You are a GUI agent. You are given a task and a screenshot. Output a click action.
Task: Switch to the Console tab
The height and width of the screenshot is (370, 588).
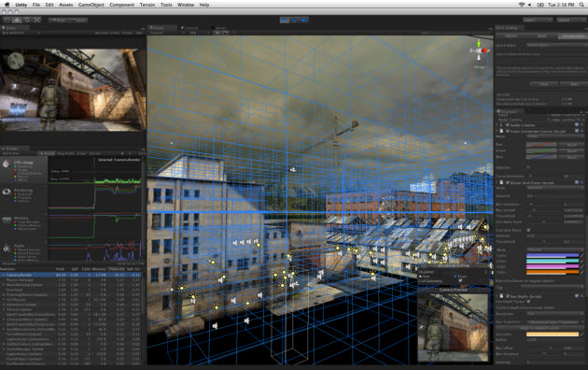pyautogui.click(x=190, y=28)
